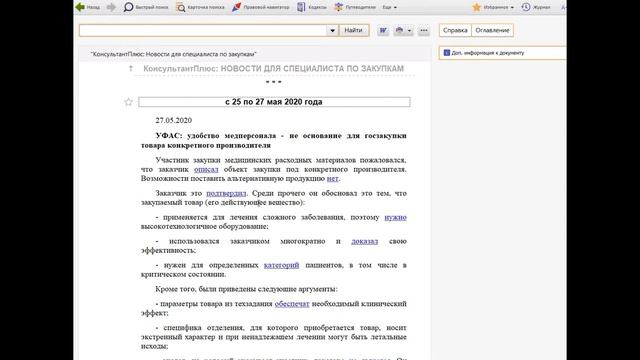Open the Избранное star icon
Image resolution: width=640 pixels, height=360 pixels.
(x=476, y=7)
